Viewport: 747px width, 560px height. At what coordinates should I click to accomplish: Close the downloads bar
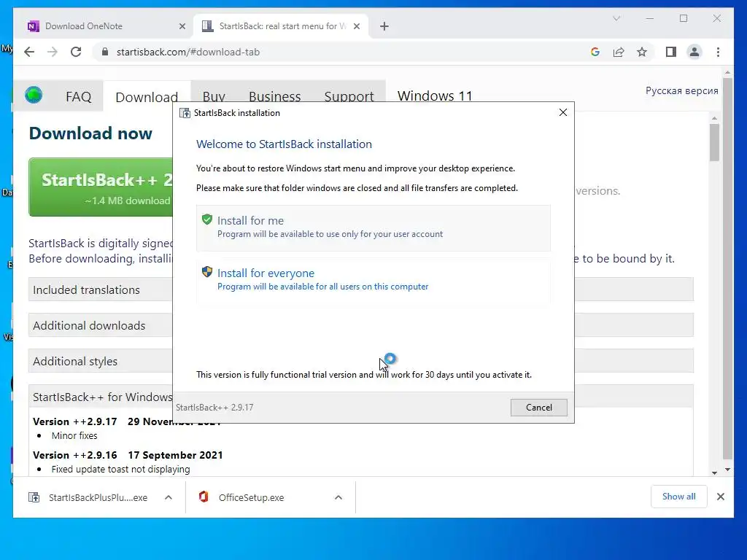tap(720, 497)
